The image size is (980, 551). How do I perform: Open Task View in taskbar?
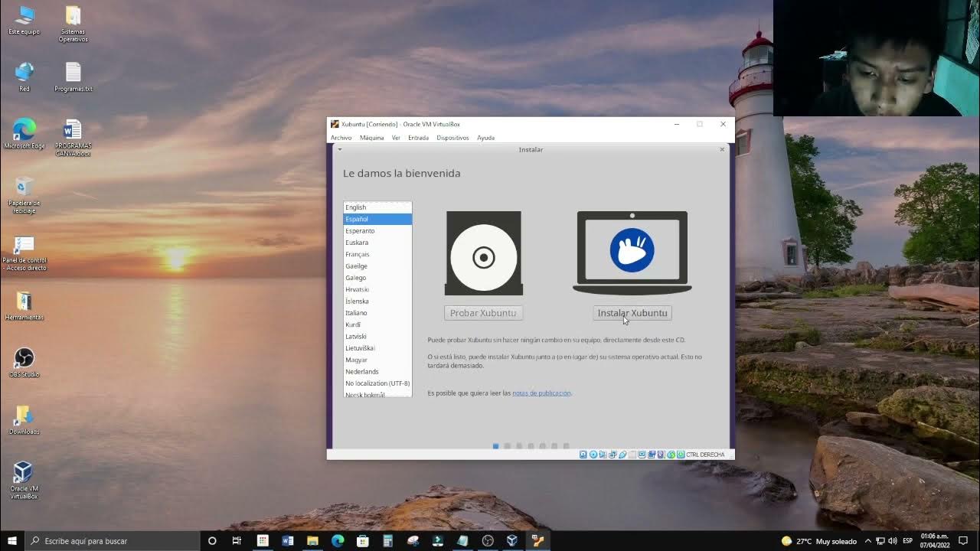pos(237,541)
